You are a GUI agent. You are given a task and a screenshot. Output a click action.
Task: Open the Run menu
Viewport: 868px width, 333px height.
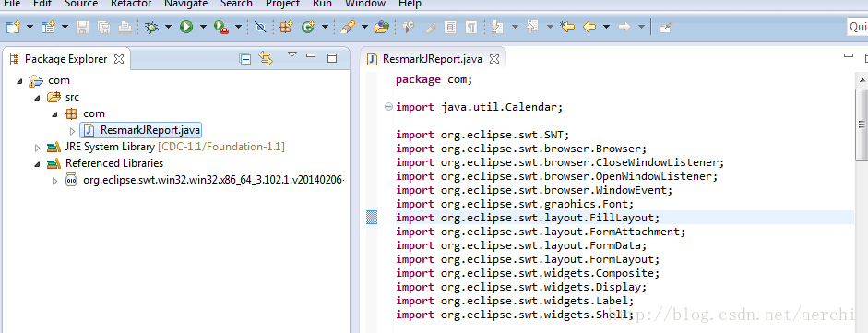(x=322, y=4)
